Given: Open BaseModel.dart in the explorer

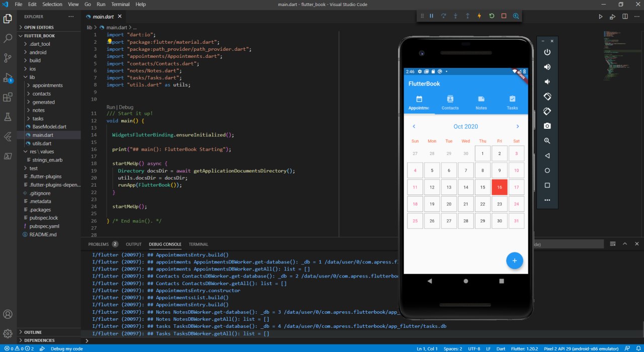Looking at the screenshot, I should coord(49,127).
